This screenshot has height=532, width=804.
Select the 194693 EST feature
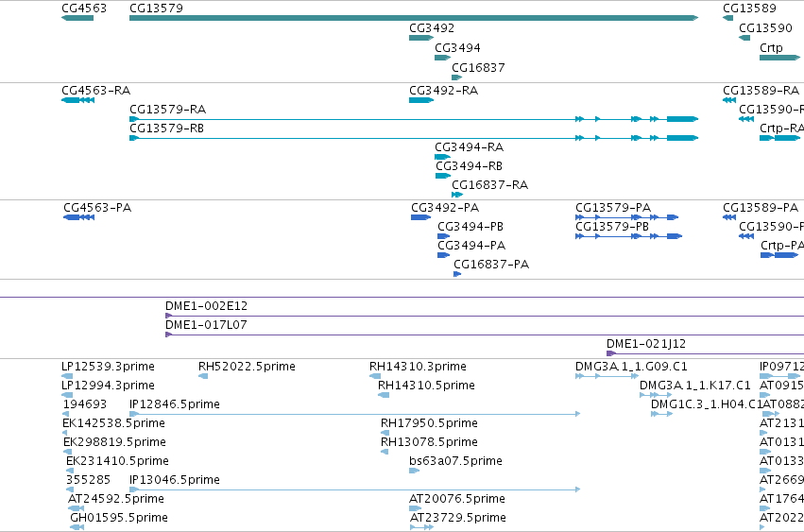(x=65, y=415)
